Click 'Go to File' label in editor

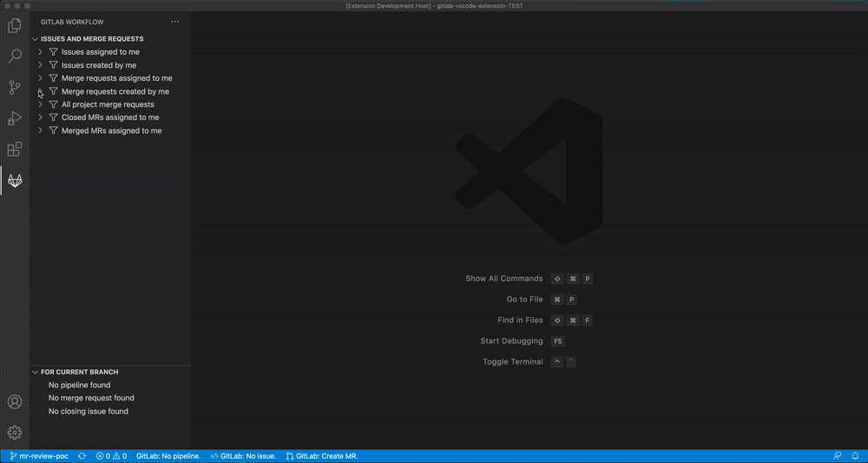[525, 299]
